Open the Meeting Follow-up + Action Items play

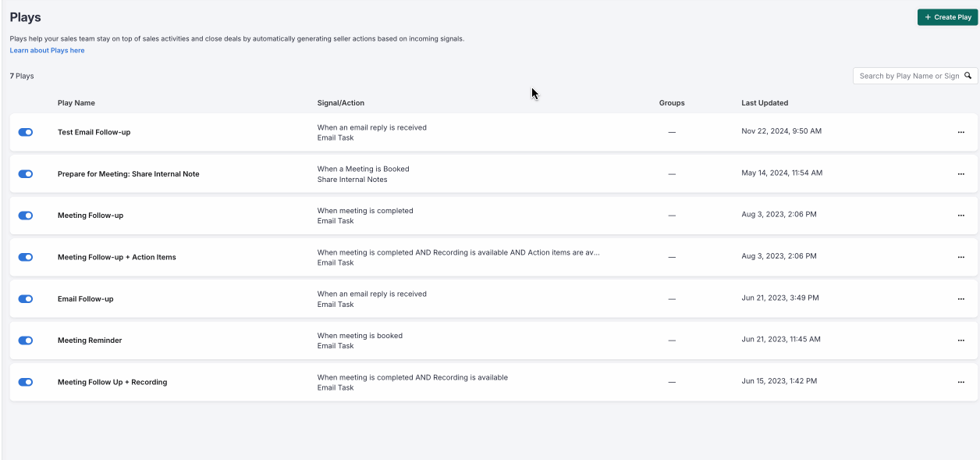(117, 257)
